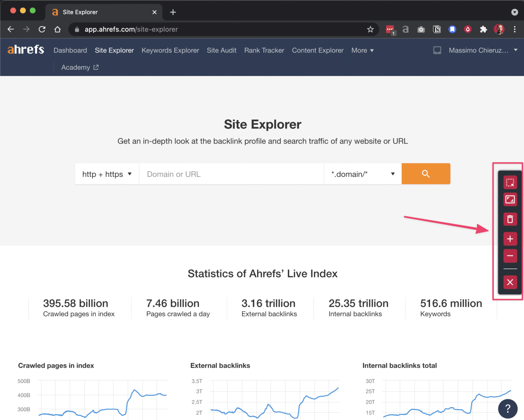Select the window capture tool

510,199
